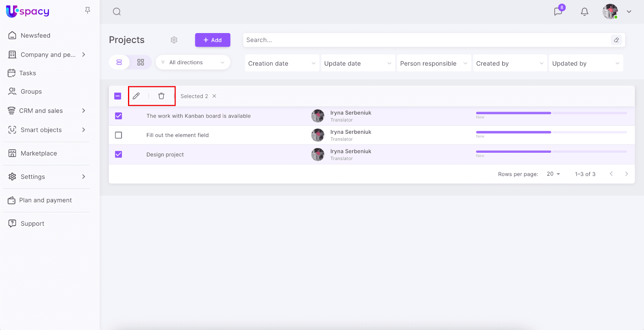Image resolution: width=644 pixels, height=330 pixels.
Task: Clear search with the eraser icon
Action: point(616,40)
